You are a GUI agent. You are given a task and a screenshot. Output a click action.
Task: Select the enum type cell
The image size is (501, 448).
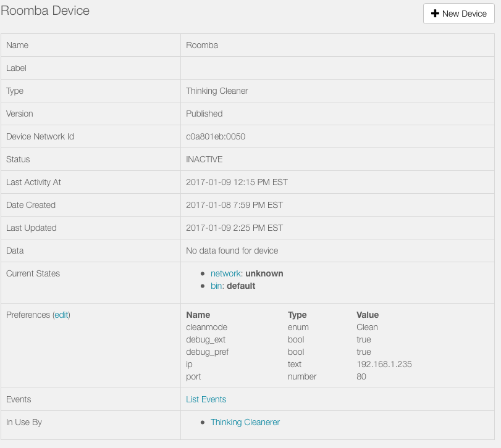coord(298,328)
